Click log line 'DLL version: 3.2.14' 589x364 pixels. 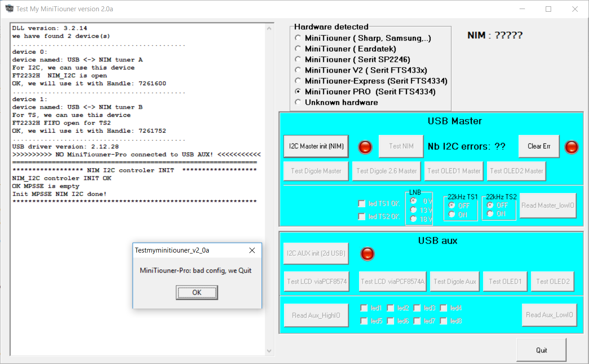tap(50, 28)
